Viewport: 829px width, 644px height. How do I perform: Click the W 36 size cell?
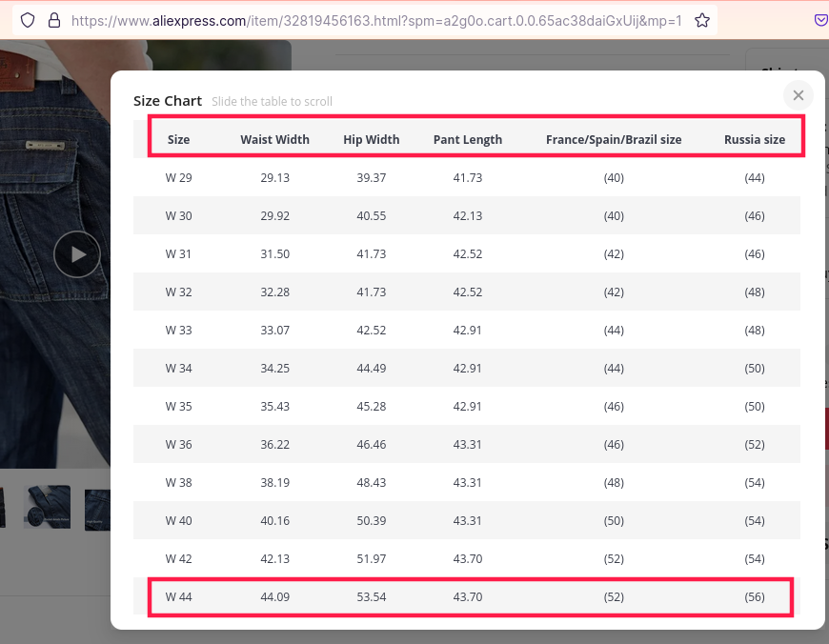tap(178, 445)
